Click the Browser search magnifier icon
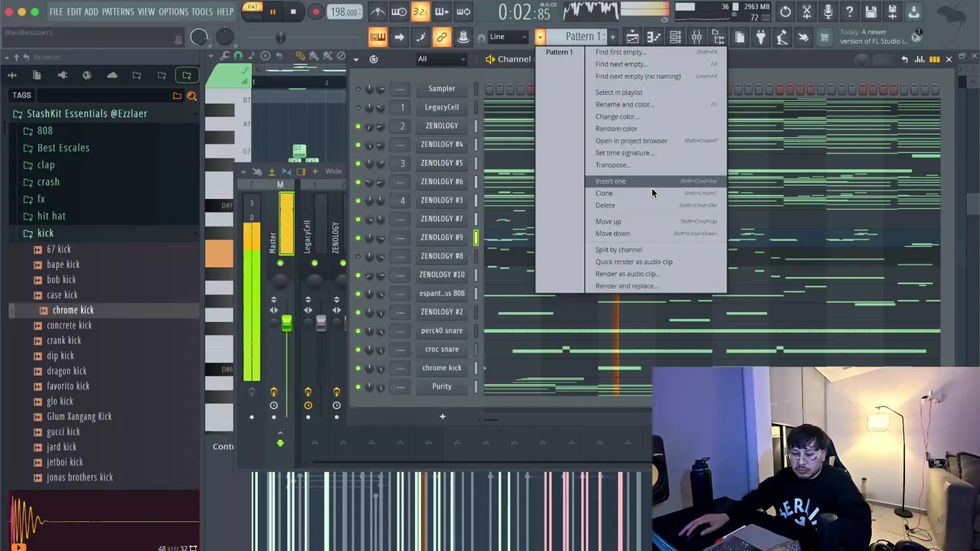Viewport: 980px width, 551px height. click(x=191, y=96)
